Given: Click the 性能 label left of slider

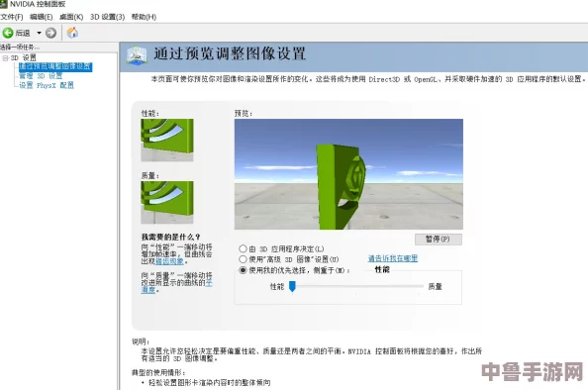Looking at the screenshot, I should coord(277,286).
